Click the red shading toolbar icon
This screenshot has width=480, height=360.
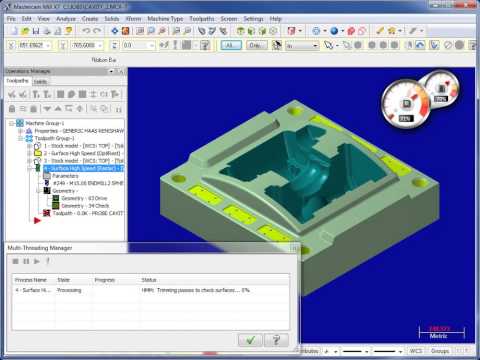coord(351,31)
